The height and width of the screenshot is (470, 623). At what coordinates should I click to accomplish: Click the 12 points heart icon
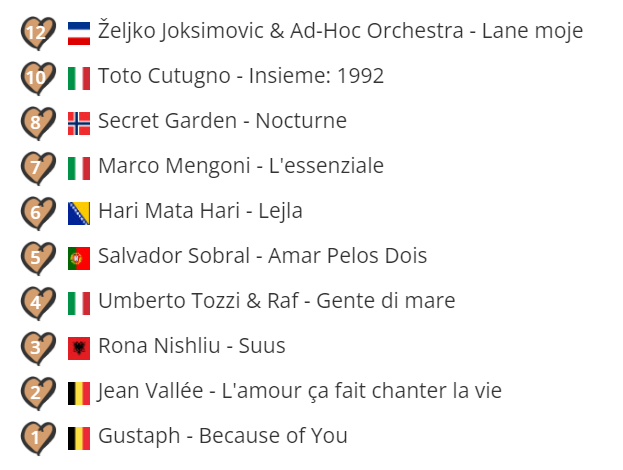tap(38, 33)
